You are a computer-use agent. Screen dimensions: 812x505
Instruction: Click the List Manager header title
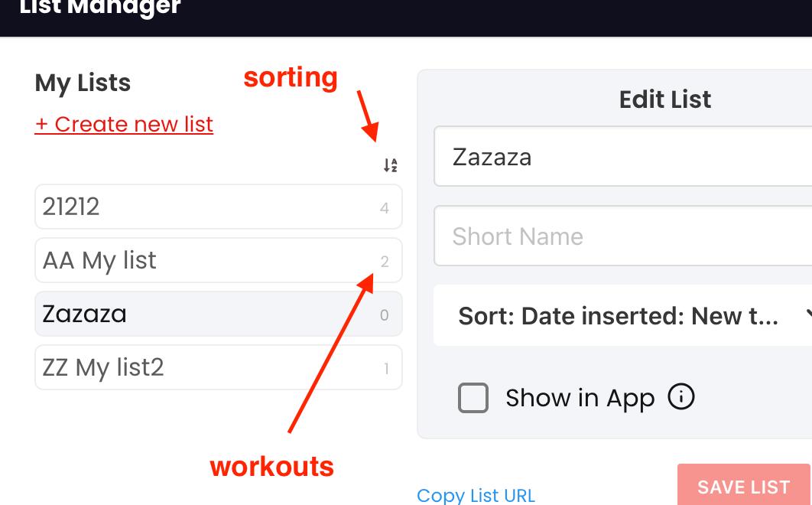pyautogui.click(x=100, y=7)
